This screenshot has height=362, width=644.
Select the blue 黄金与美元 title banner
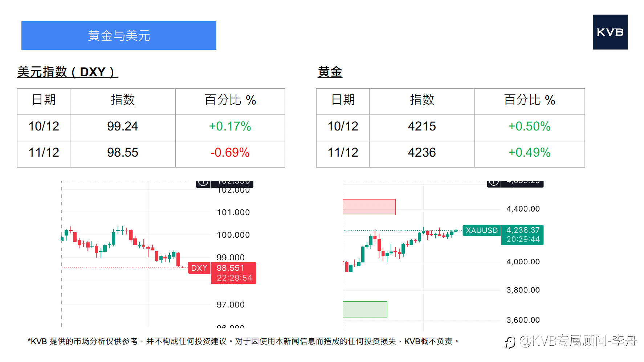[119, 36]
